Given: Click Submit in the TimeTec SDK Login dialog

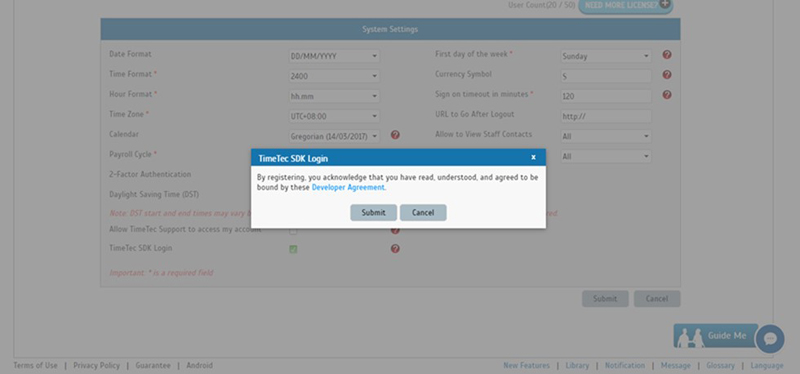Looking at the screenshot, I should click(373, 213).
